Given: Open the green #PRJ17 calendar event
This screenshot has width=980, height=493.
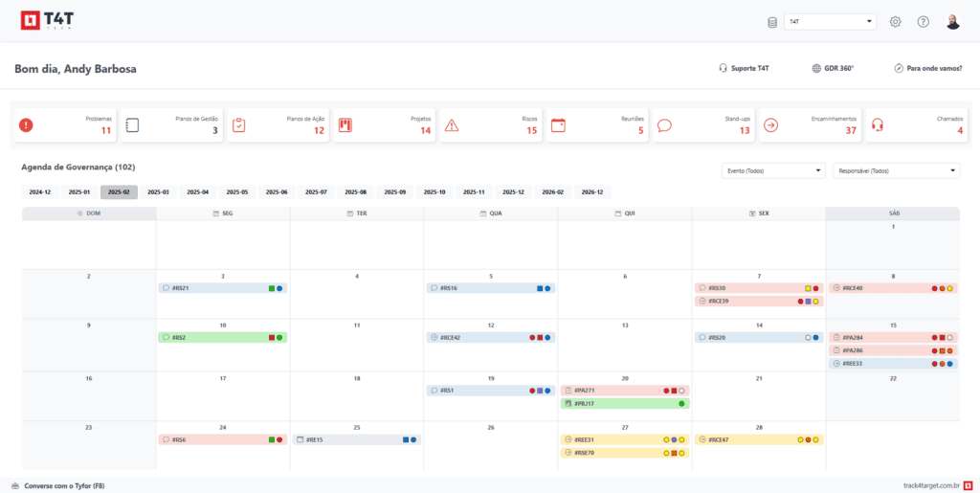Looking at the screenshot, I should pos(624,404).
